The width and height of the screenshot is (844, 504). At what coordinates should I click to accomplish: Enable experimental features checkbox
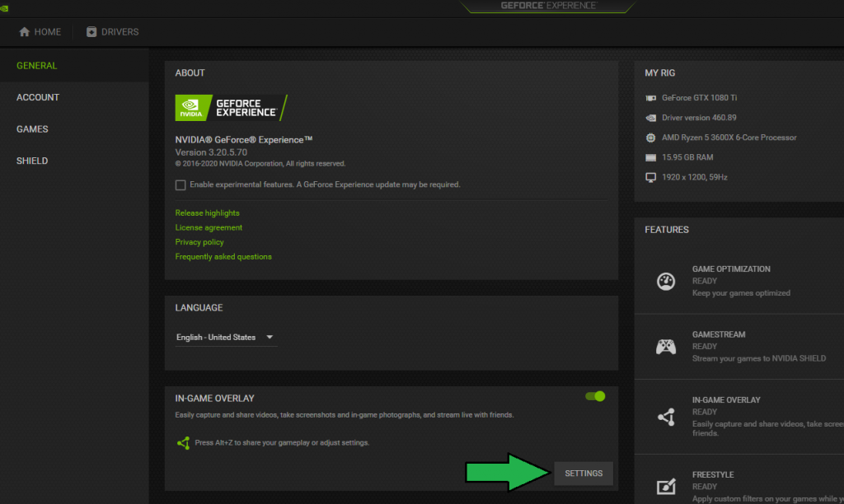click(x=181, y=185)
